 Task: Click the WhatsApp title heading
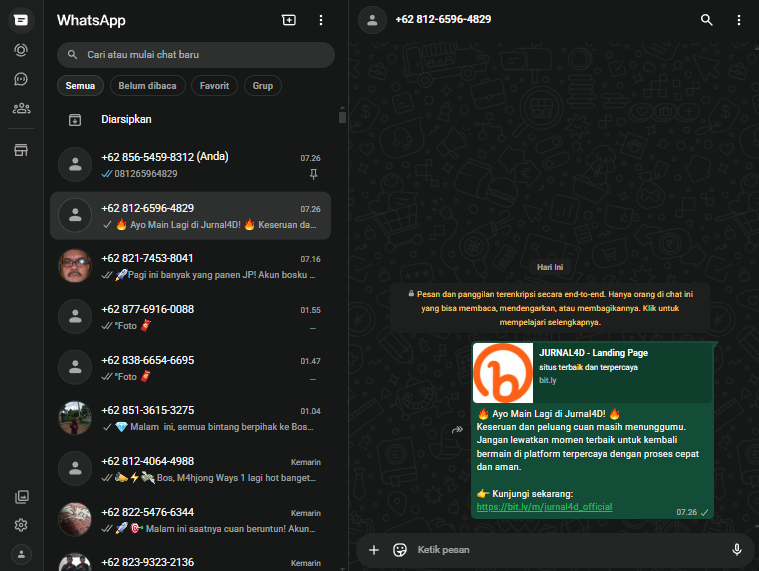coord(91,20)
